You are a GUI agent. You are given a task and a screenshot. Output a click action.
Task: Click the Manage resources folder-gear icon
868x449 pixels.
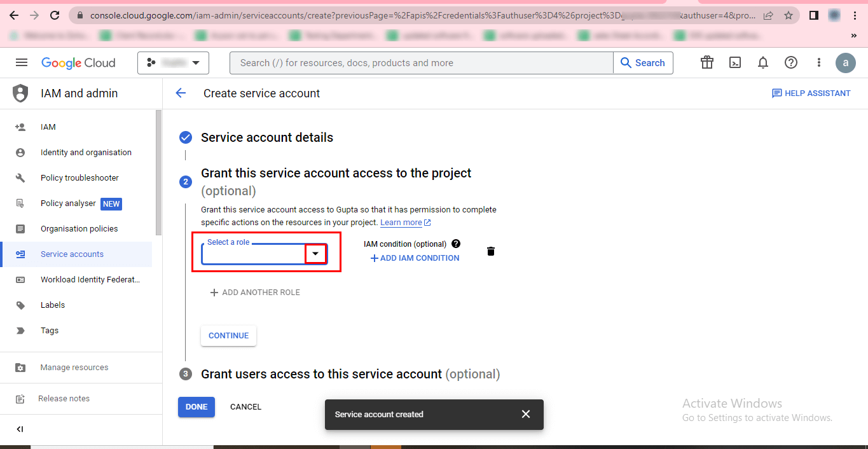[x=20, y=368]
